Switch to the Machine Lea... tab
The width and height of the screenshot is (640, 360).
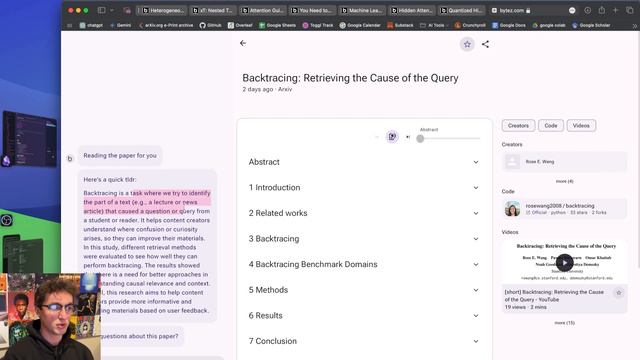pyautogui.click(x=362, y=10)
